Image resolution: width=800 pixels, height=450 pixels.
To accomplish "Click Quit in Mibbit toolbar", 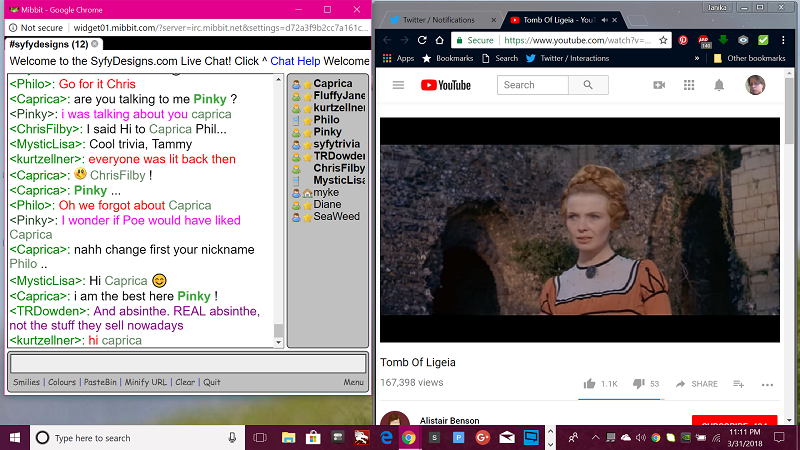I will (x=212, y=382).
